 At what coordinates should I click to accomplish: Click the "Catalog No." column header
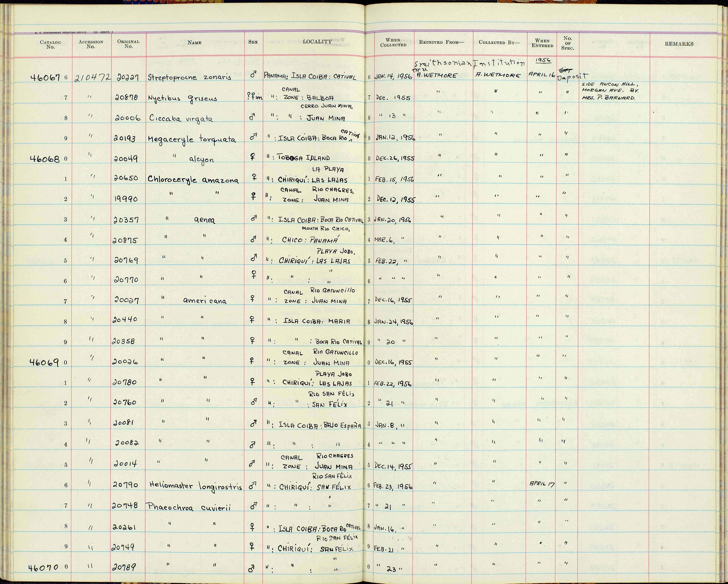[x=51, y=44]
